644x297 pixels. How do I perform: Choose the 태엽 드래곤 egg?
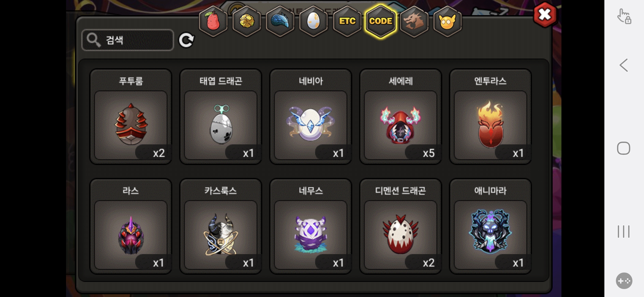[221, 117]
